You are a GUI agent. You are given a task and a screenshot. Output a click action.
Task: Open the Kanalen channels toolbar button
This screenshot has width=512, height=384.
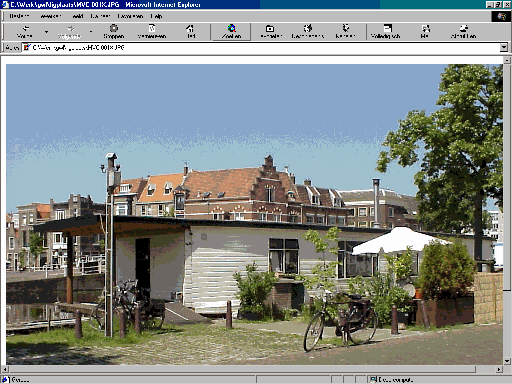345,32
